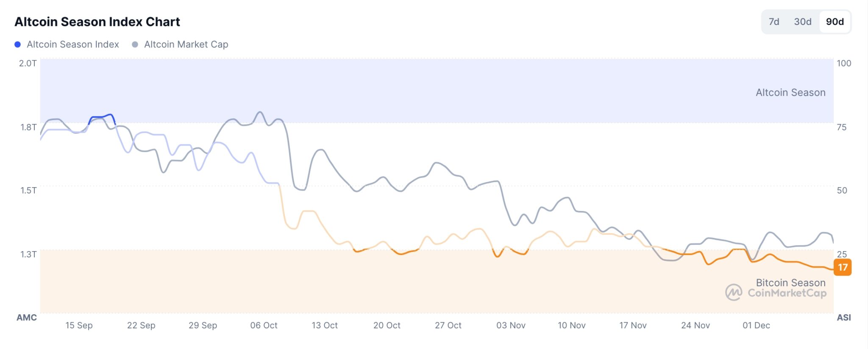
Task: Select the 01 Dec date marker
Action: 756,325
